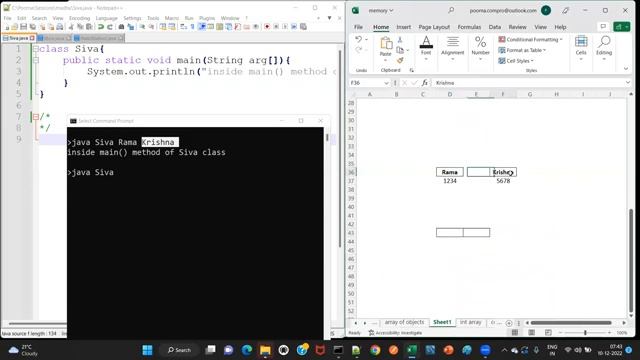This screenshot has height=360, width=640.
Task: Open File Explorer from the taskbar
Action: 265,350
